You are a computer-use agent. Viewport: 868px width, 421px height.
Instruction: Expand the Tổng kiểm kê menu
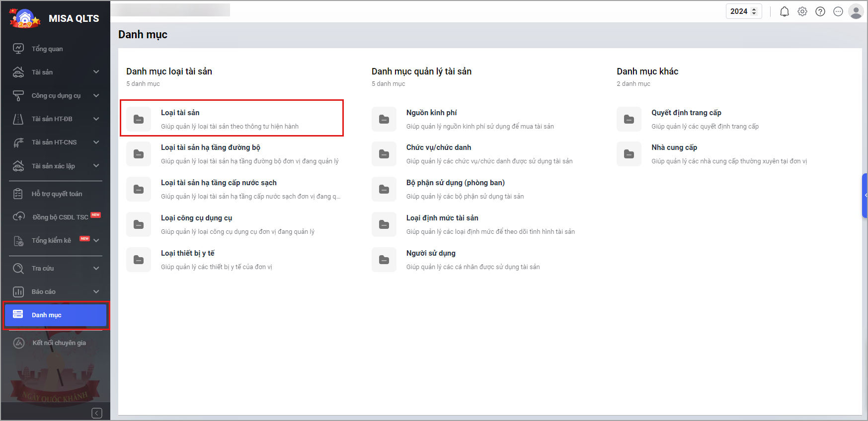(x=96, y=241)
